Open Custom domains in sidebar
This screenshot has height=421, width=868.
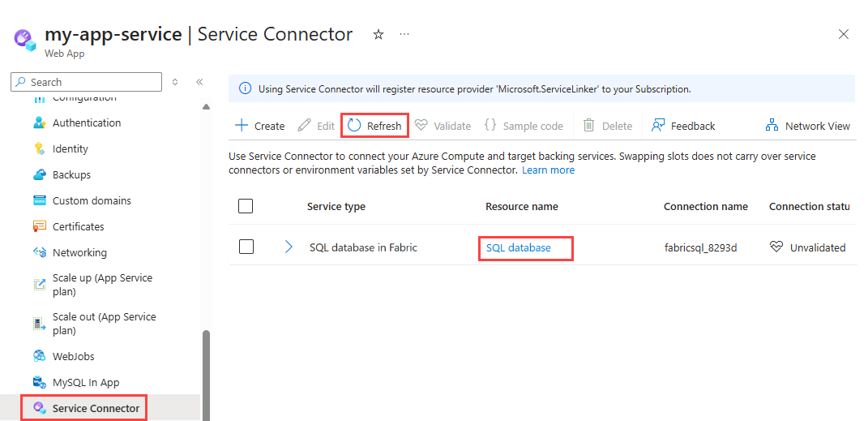(92, 200)
